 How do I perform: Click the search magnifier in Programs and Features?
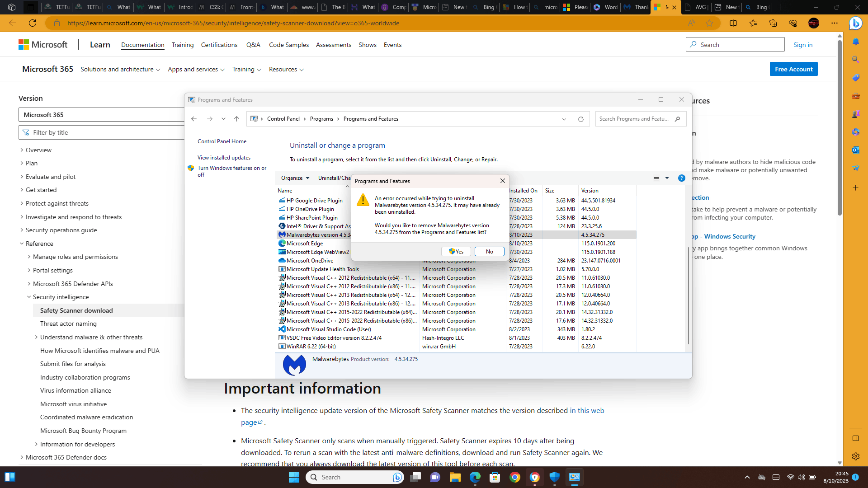tap(677, 119)
